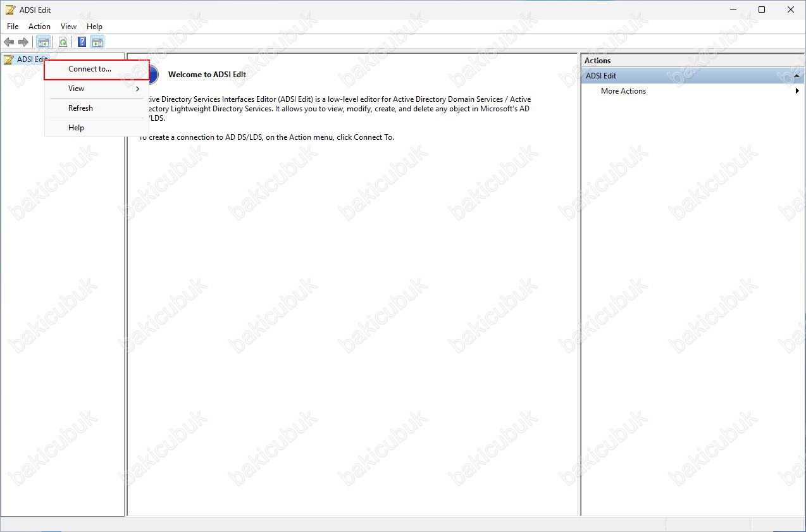Viewport: 806px width, 532px height.
Task: Click the "Welcome to ADSI Edit" heading
Action: [x=207, y=74]
